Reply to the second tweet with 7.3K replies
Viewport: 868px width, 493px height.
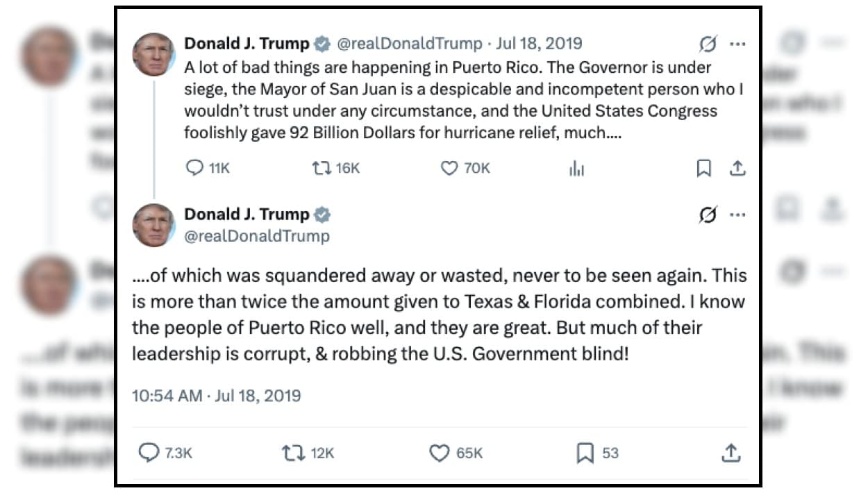149,453
